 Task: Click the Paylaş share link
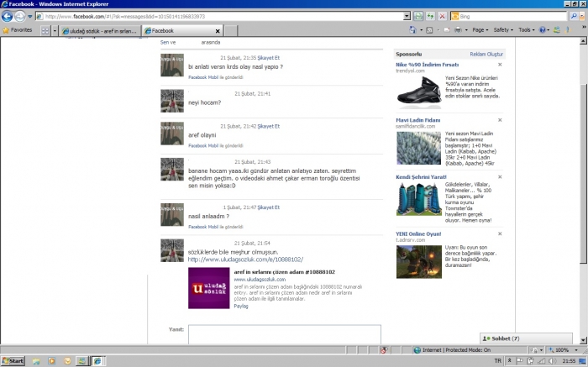(241, 307)
